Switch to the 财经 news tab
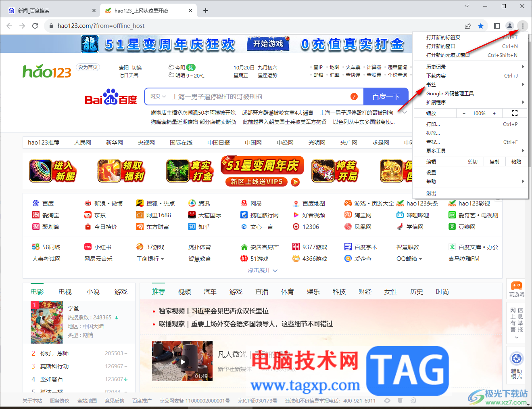The image size is (532, 409). 365,292
